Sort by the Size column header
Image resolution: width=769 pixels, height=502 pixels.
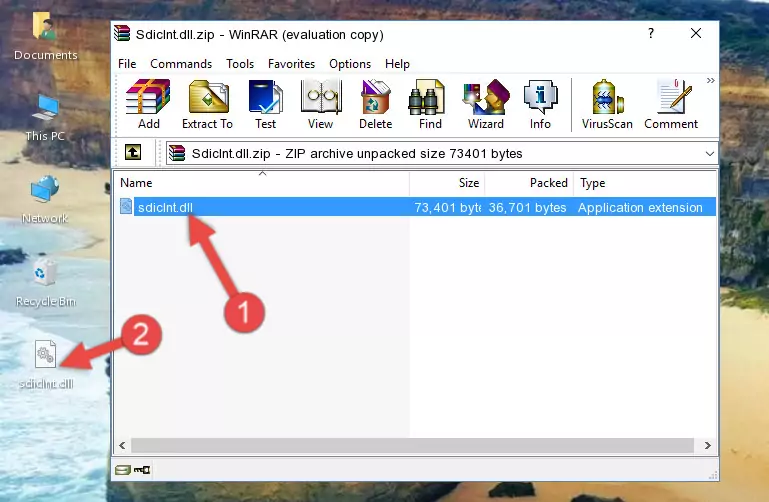click(x=447, y=183)
